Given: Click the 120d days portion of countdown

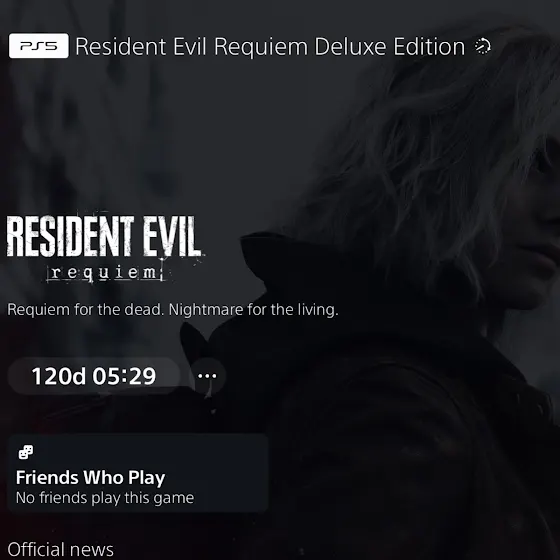Looking at the screenshot, I should [59, 376].
